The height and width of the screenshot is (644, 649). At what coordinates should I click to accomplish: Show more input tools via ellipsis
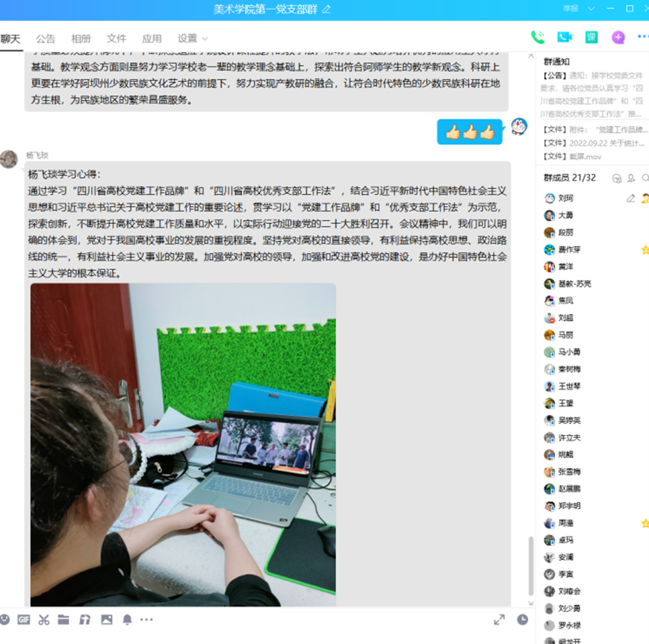(147, 620)
